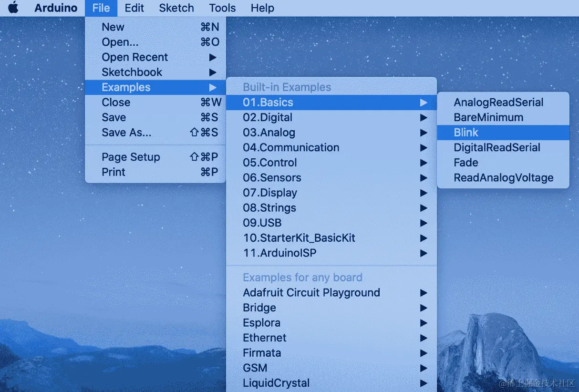The width and height of the screenshot is (579, 392).
Task: Expand 05.Control examples submenu
Action: tap(331, 163)
